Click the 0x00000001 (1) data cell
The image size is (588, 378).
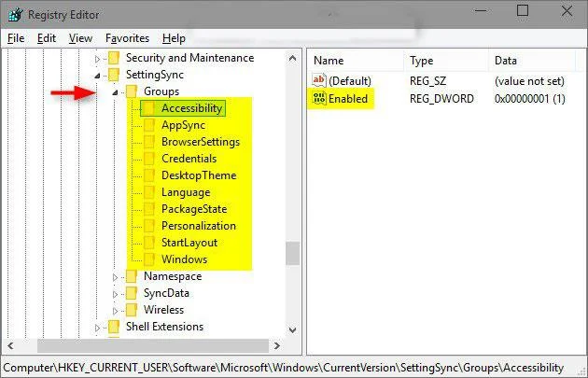point(530,99)
